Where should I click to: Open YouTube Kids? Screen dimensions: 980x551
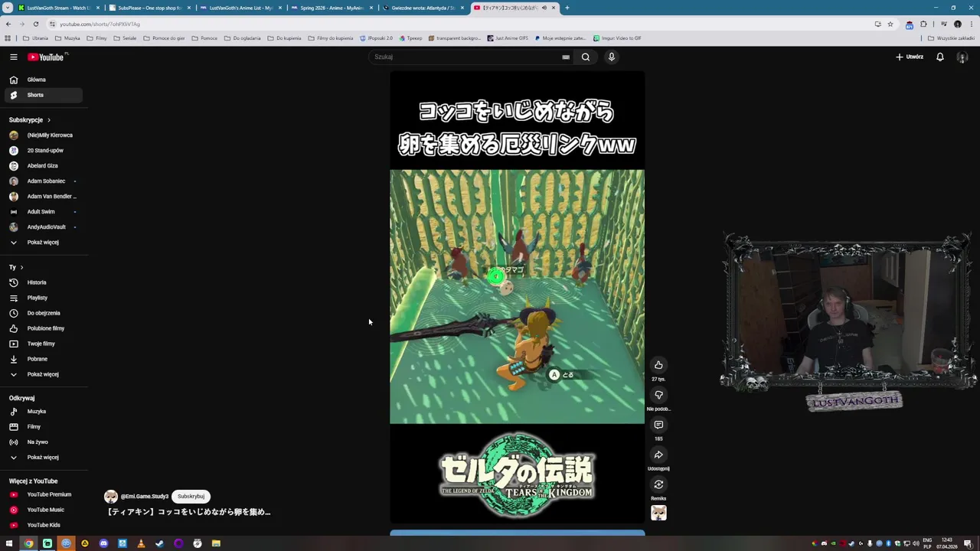point(43,525)
